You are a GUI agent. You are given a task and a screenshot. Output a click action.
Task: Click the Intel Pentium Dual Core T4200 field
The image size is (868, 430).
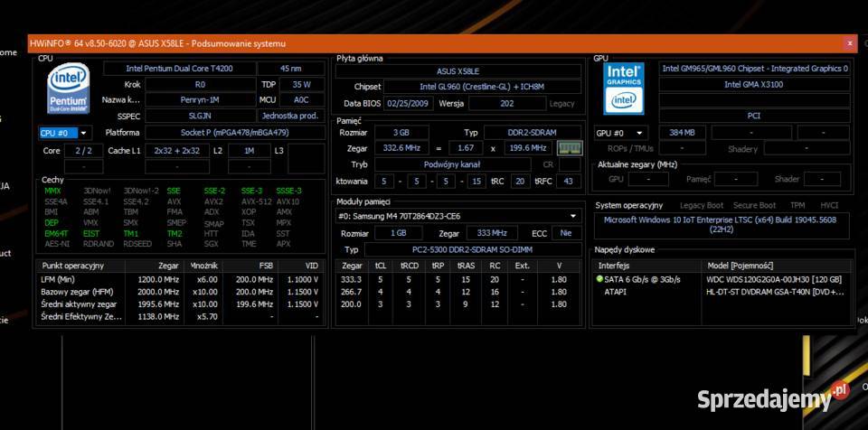[179, 69]
